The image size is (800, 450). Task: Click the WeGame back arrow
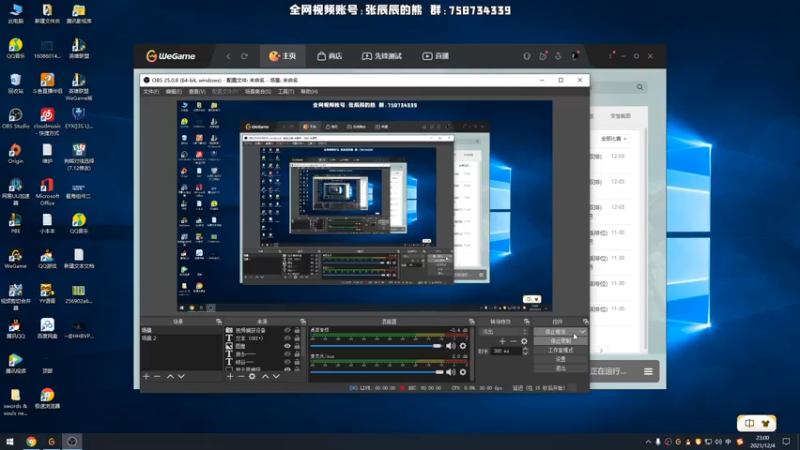[228, 56]
